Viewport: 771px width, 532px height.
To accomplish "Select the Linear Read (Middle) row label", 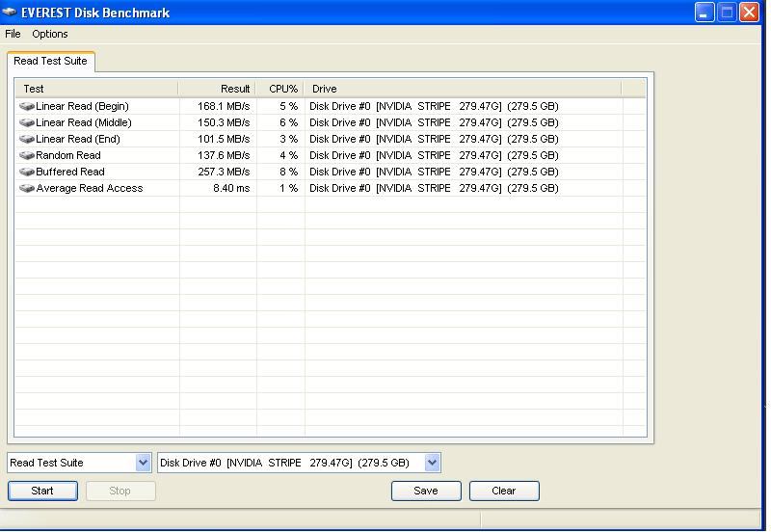I will 84,122.
